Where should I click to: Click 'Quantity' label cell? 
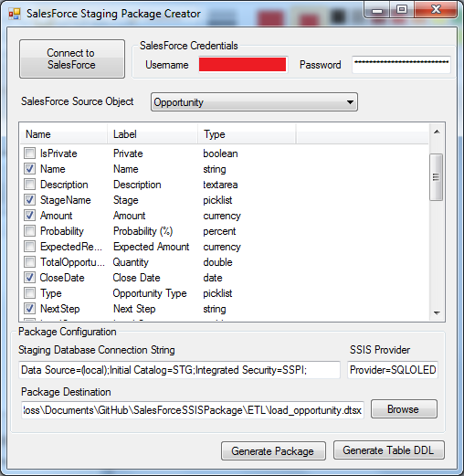(131, 262)
